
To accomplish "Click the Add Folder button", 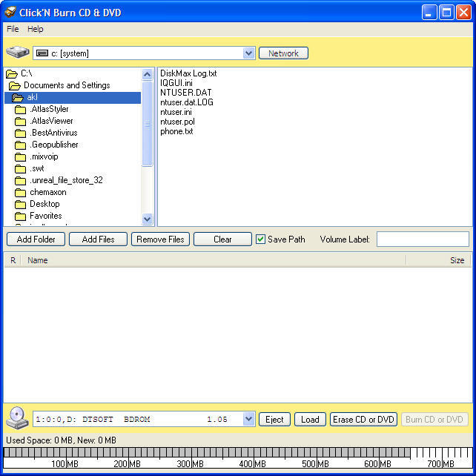I will coord(36,239).
